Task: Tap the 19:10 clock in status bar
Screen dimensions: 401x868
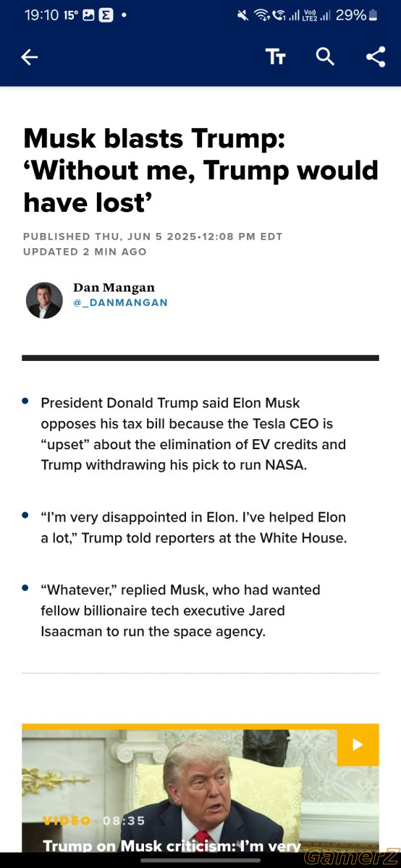Action: click(41, 14)
